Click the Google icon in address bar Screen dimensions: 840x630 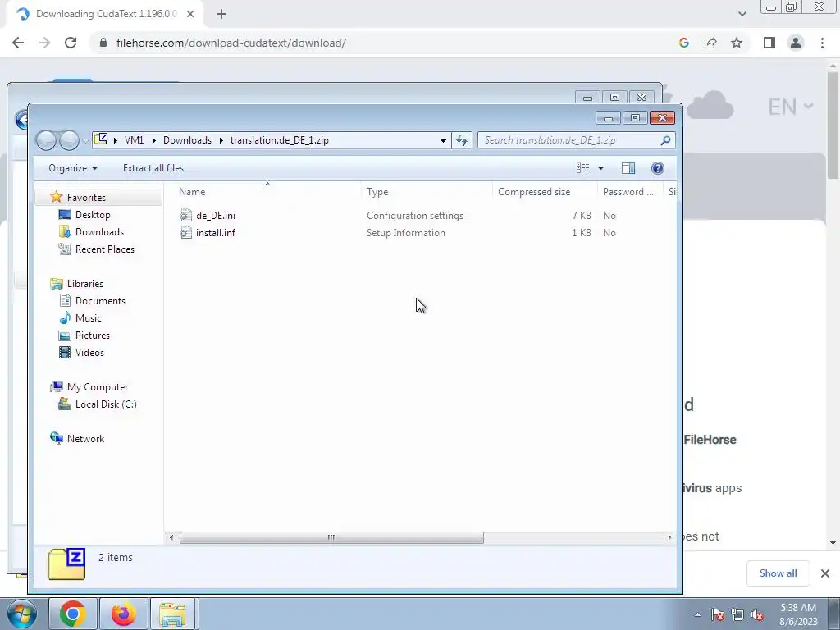click(x=684, y=43)
